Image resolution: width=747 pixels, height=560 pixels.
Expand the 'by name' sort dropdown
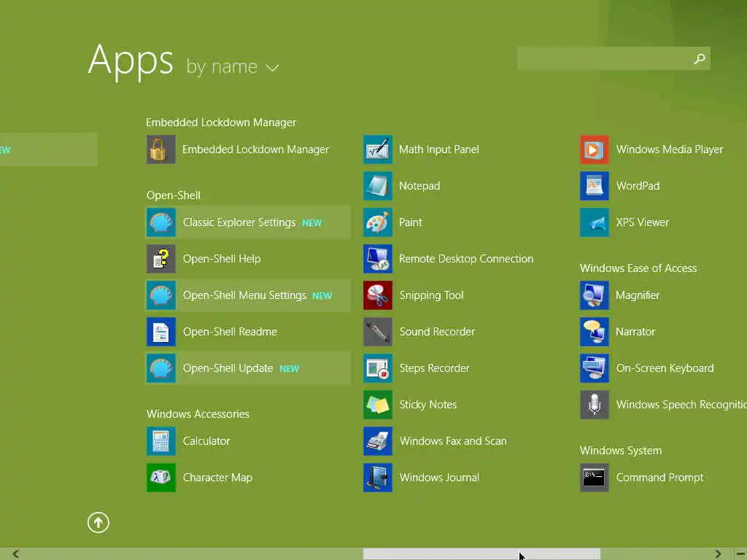(x=272, y=68)
